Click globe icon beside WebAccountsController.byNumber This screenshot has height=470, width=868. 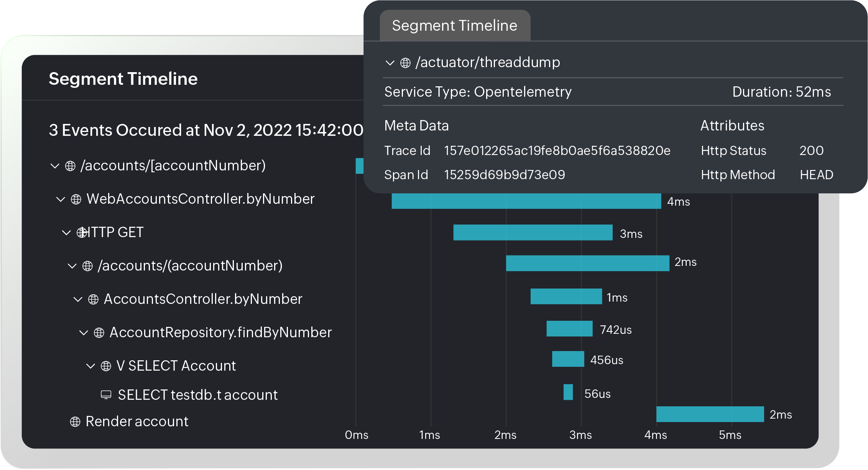click(76, 200)
